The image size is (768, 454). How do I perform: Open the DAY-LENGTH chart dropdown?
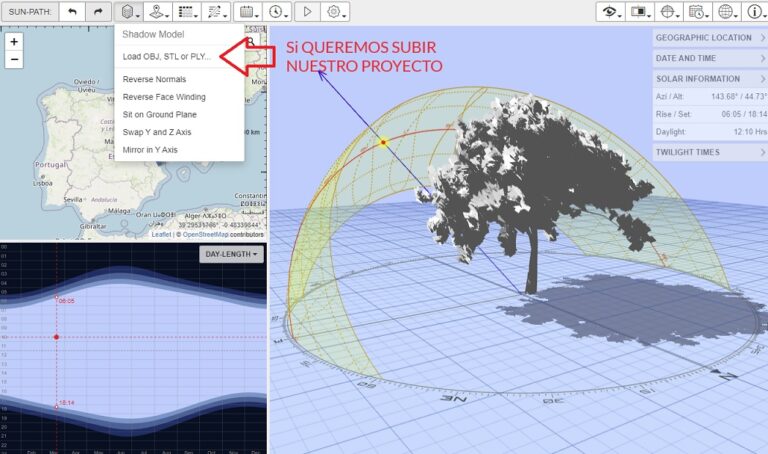pyautogui.click(x=231, y=255)
